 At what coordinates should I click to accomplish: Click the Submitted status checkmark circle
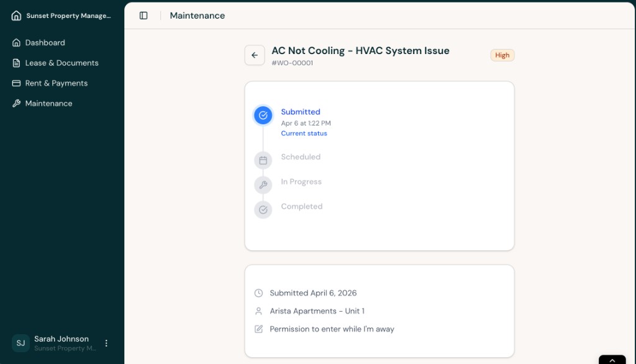263,115
